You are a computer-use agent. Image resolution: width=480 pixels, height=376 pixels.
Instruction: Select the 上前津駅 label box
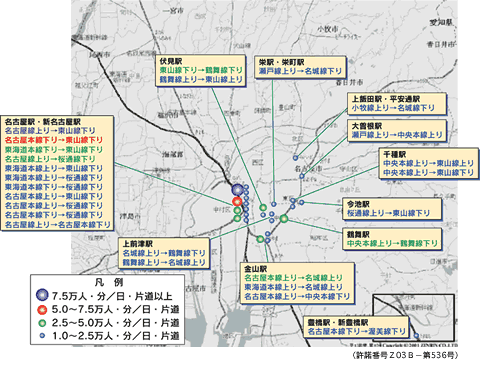[x=164, y=253]
